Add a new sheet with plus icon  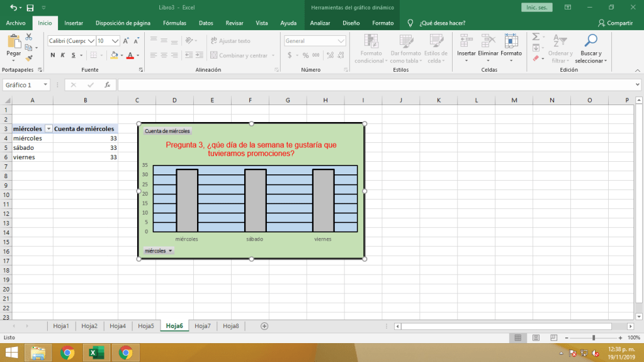(264, 326)
